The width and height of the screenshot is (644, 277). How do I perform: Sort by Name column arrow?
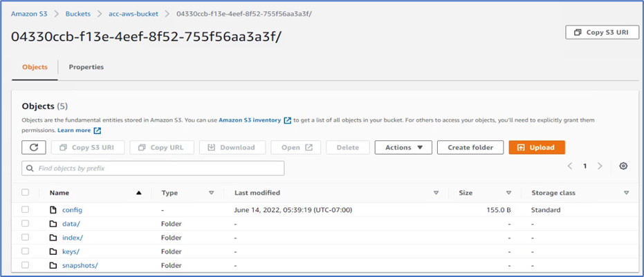tap(139, 193)
